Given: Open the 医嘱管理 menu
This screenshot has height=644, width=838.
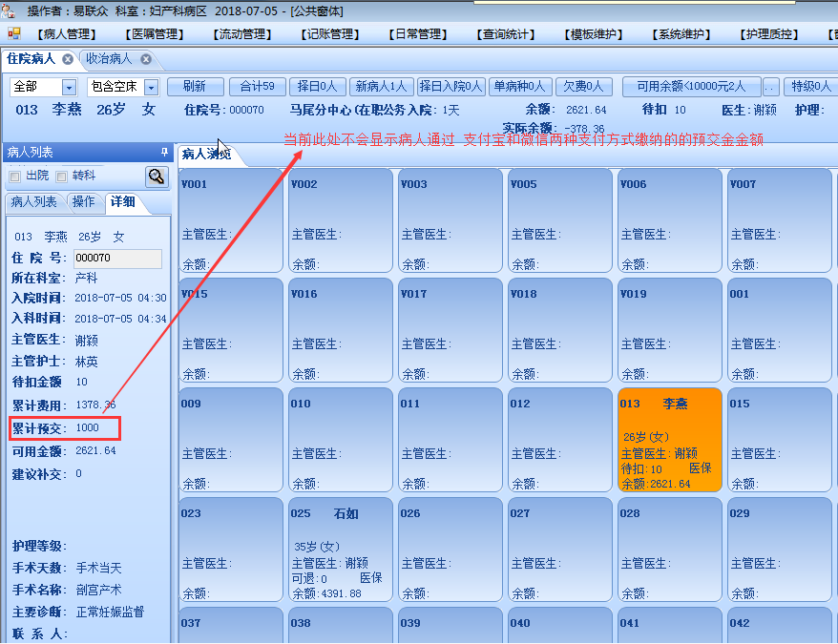Looking at the screenshot, I should point(155,34).
